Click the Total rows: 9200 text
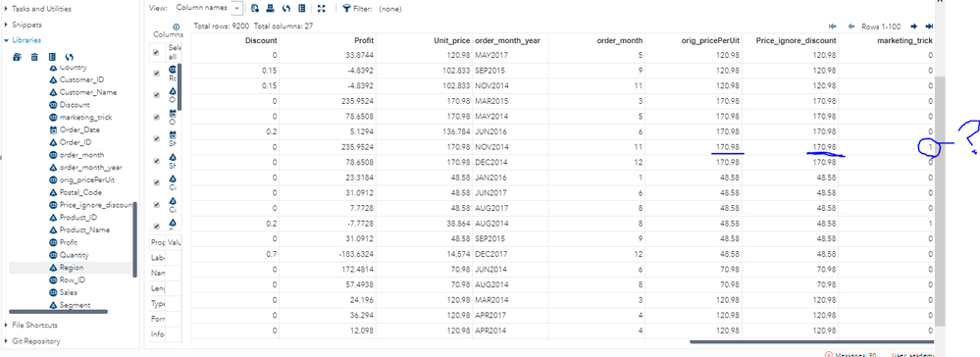This screenshot has width=980, height=357. click(x=222, y=26)
